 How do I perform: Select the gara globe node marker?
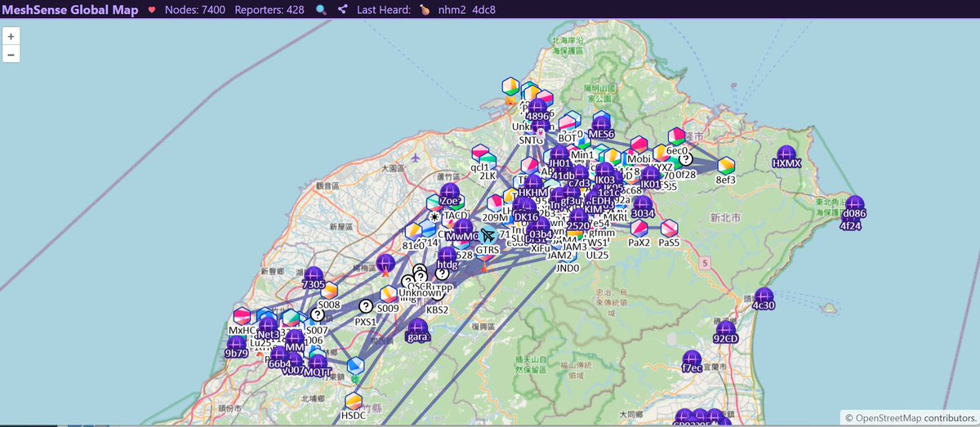417,327
